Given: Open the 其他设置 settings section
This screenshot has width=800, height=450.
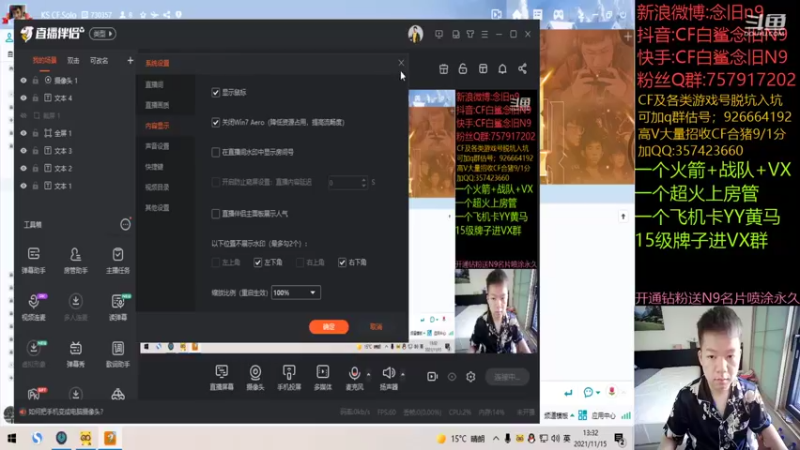Looking at the screenshot, I should pyautogui.click(x=157, y=208).
